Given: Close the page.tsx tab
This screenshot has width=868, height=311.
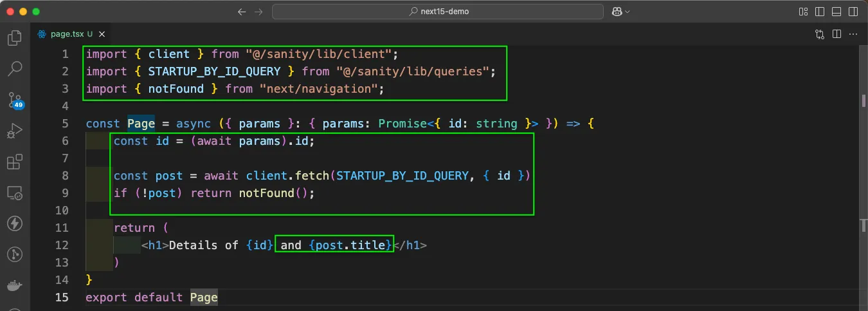Looking at the screenshot, I should 103,34.
